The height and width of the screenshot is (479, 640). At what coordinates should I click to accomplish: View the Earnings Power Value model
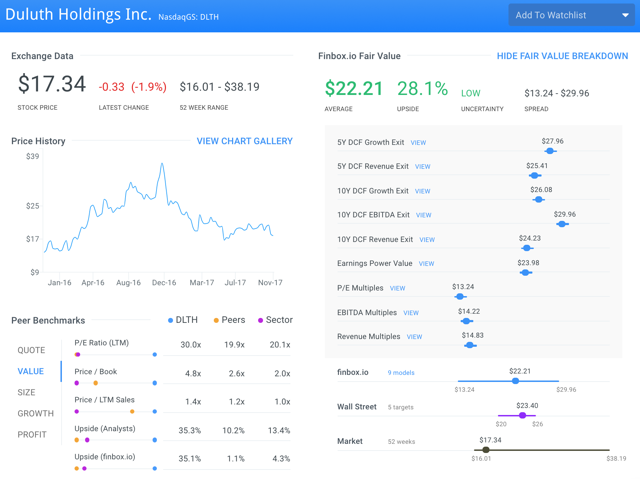426,264
